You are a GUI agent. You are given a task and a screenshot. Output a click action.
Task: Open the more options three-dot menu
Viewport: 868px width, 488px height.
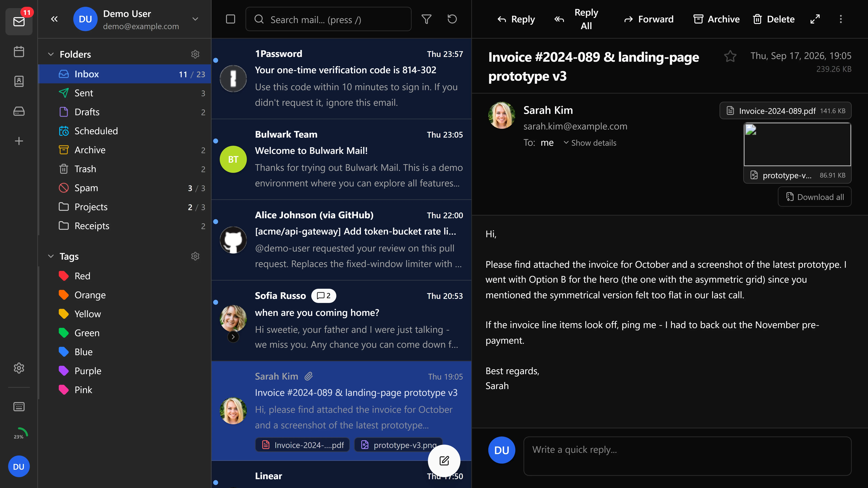841,19
